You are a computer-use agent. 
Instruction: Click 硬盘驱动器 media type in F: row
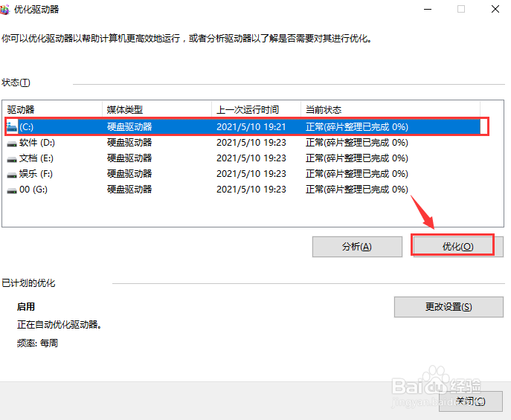[129, 173]
